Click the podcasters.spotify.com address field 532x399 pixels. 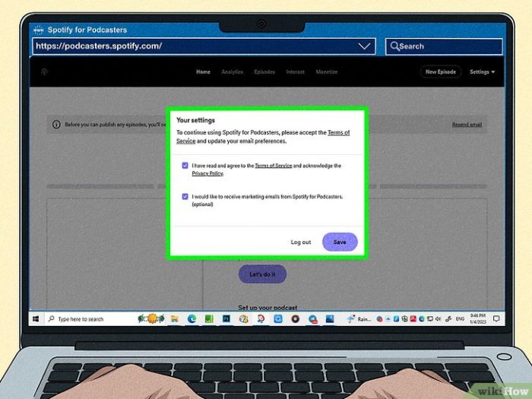pyautogui.click(x=204, y=46)
